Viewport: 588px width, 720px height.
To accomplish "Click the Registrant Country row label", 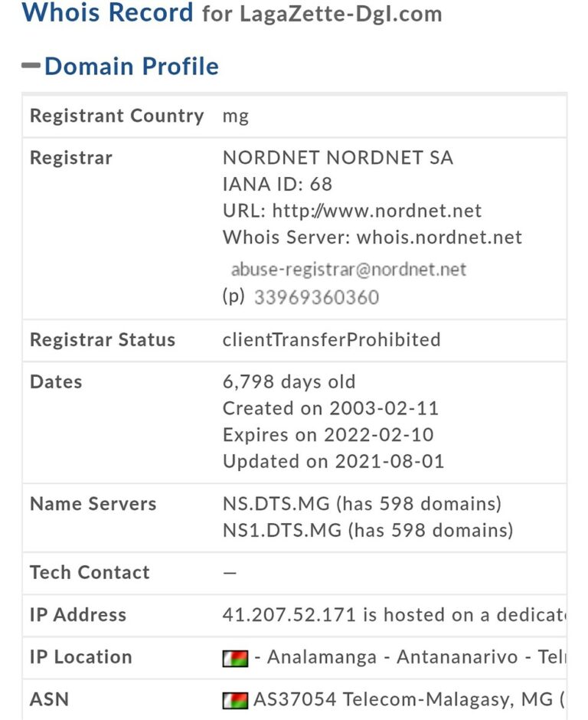I will point(116,116).
